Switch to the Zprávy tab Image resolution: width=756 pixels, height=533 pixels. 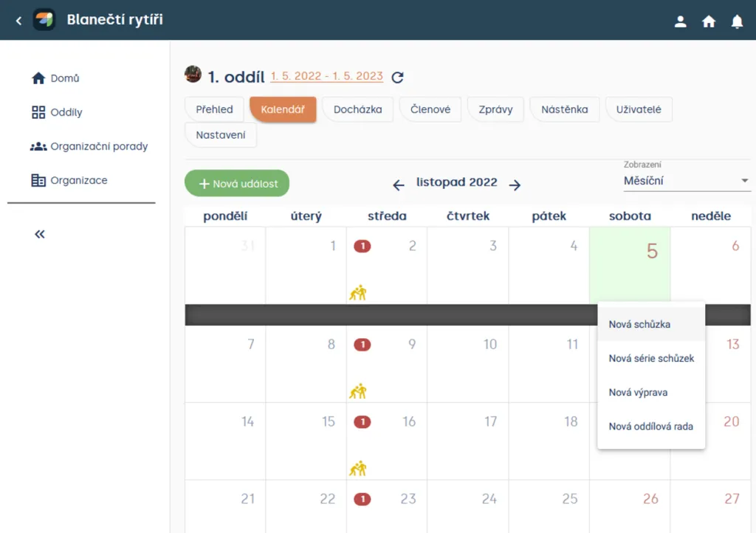pyautogui.click(x=495, y=109)
